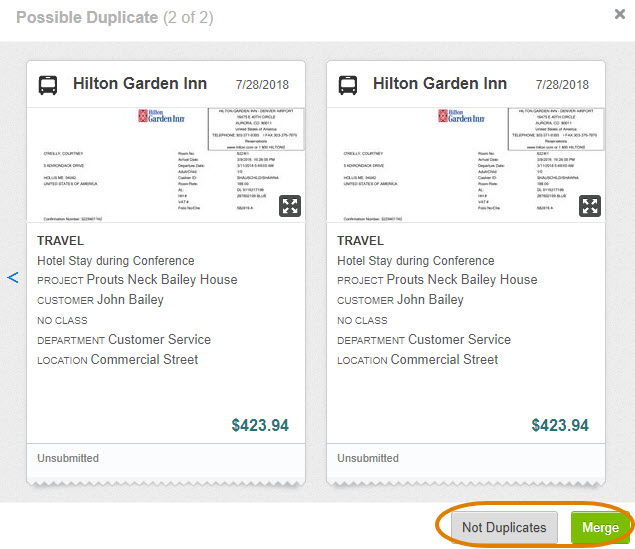Select Hilton Garden Inn title on left card
The width and height of the screenshot is (635, 549).
140,83
